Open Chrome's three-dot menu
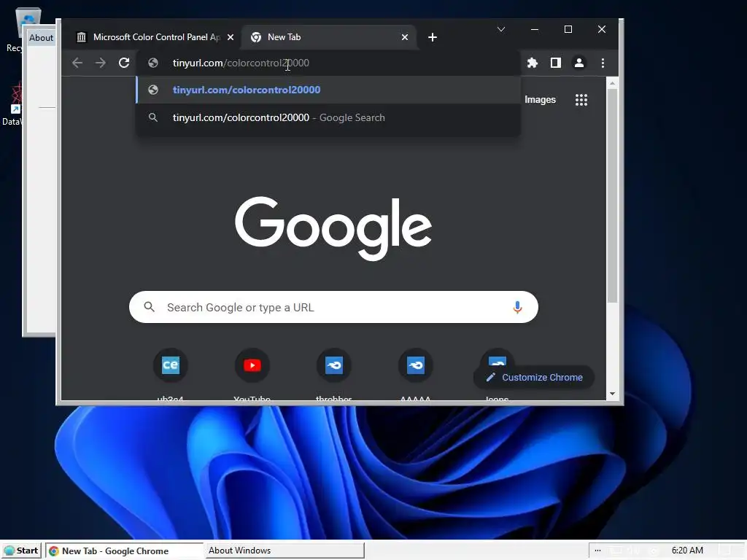The width and height of the screenshot is (747, 560). coord(603,63)
